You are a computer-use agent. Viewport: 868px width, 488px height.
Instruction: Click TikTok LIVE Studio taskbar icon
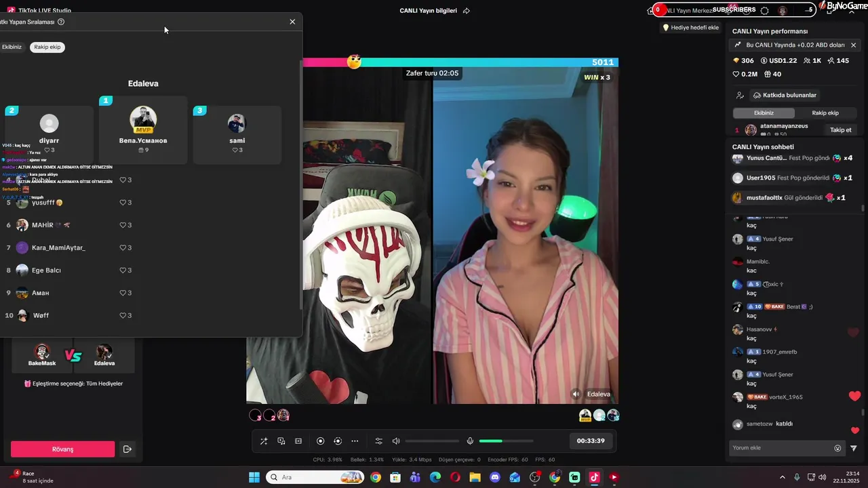594,477
